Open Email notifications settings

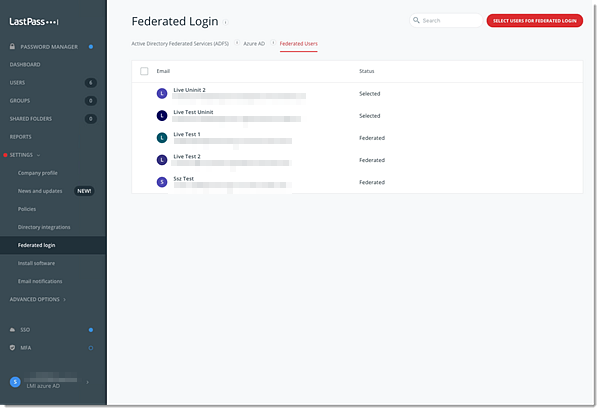tap(40, 281)
